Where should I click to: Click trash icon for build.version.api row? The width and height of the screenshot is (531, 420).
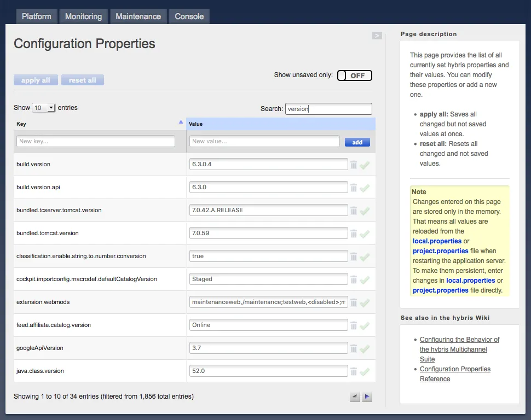[x=354, y=188]
